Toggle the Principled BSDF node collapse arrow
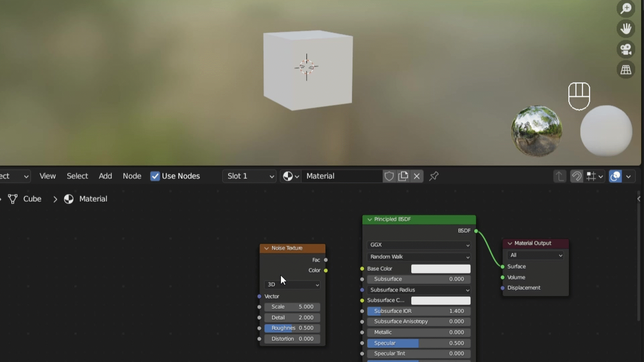 pyautogui.click(x=369, y=219)
